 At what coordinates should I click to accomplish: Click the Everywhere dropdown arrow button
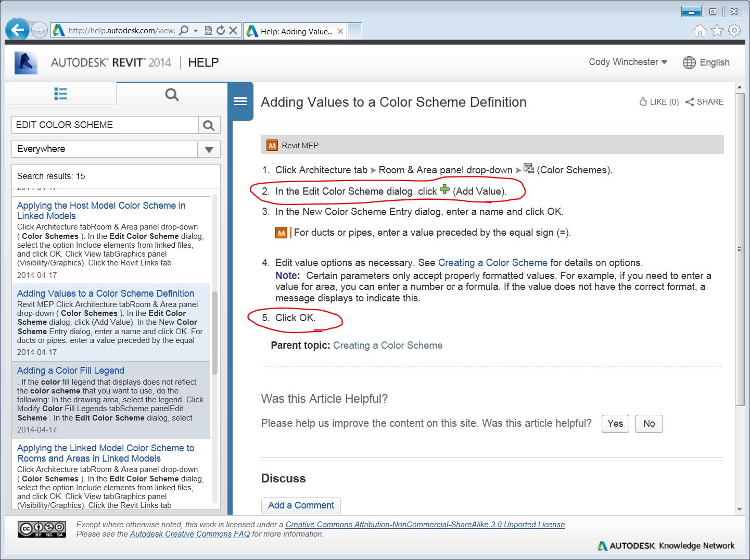pos(209,149)
